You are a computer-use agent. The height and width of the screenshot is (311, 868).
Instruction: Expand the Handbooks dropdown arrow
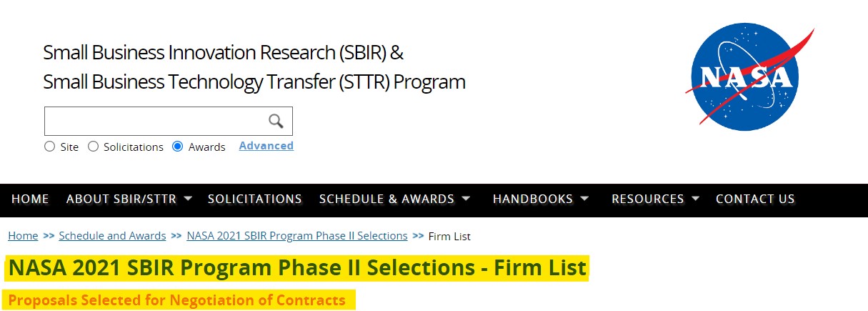pyautogui.click(x=584, y=198)
